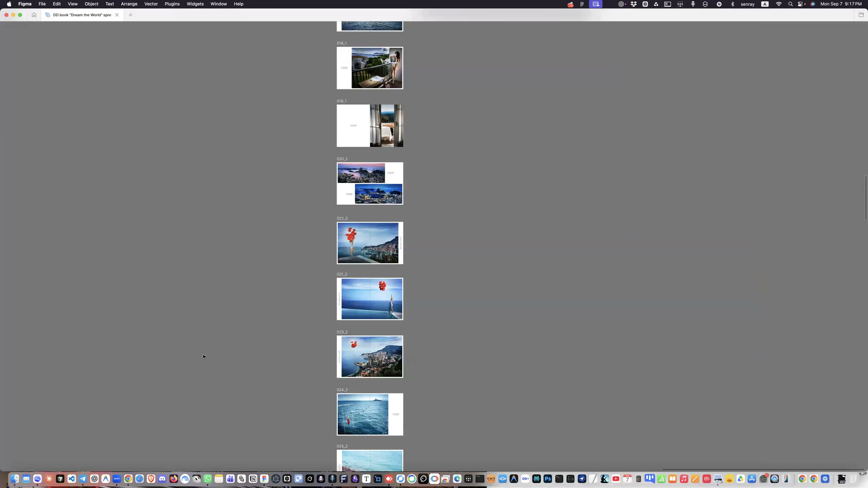Click the curtain window photo in frame 019_1
868x488 pixels.
[x=387, y=126]
